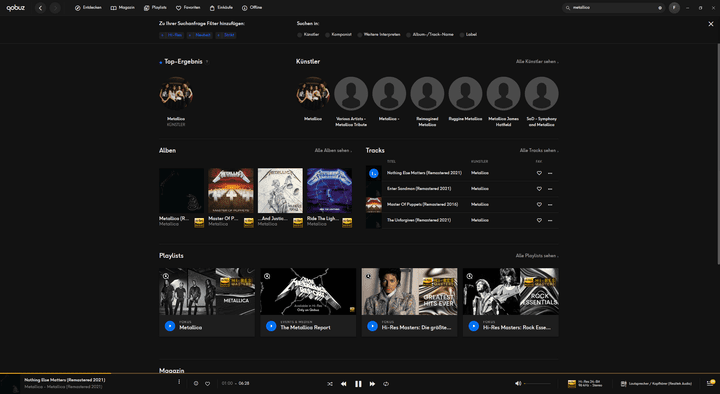Viewport: 720px width, 394px height.
Task: Open Metallica James Hetfield artist
Action: pyautogui.click(x=503, y=94)
